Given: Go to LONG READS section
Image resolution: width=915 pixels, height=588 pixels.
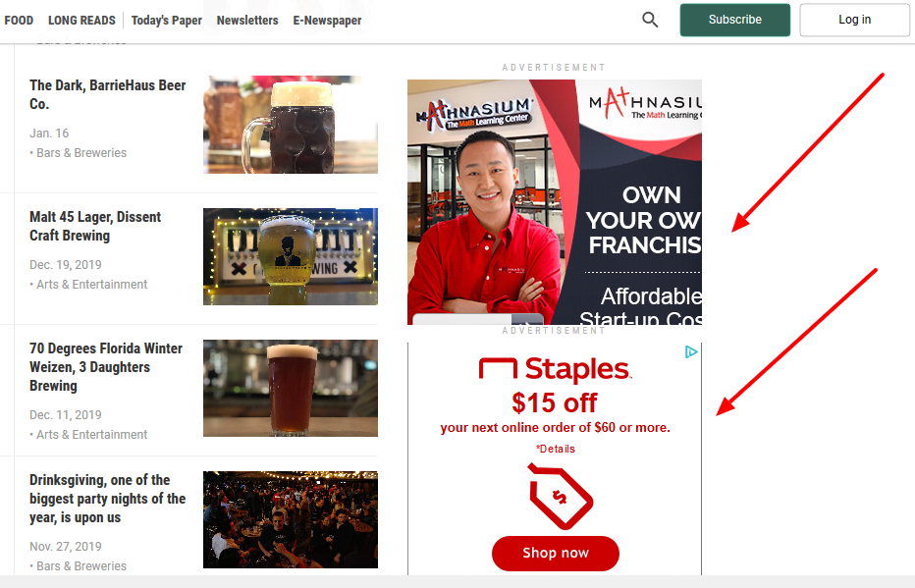Looking at the screenshot, I should (81, 21).
